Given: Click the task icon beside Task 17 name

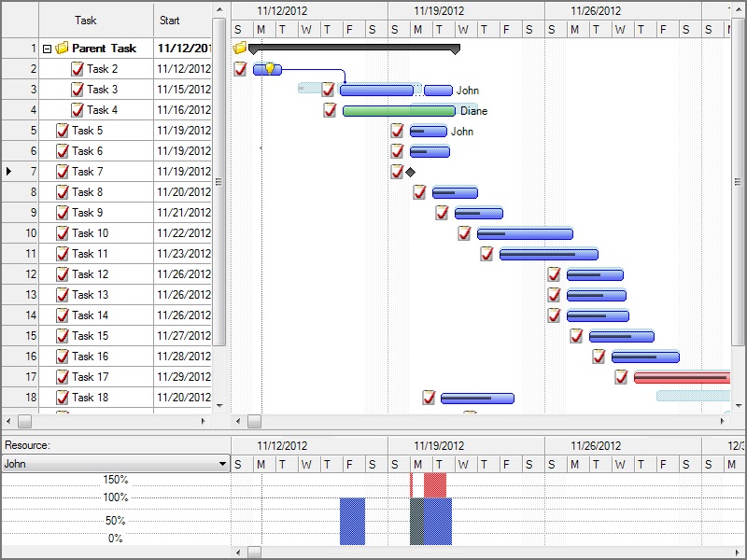Looking at the screenshot, I should pyautogui.click(x=63, y=377).
